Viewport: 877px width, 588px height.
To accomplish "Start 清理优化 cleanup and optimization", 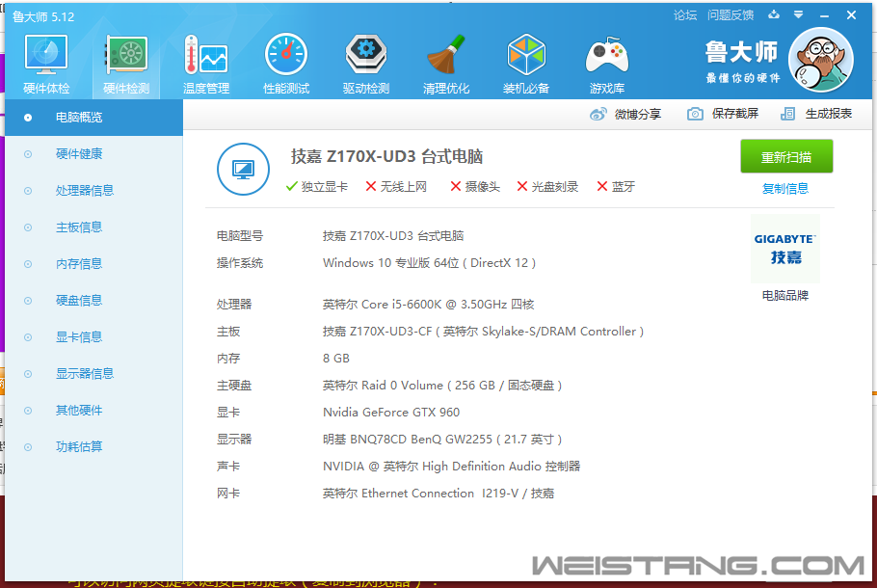I will [445, 60].
